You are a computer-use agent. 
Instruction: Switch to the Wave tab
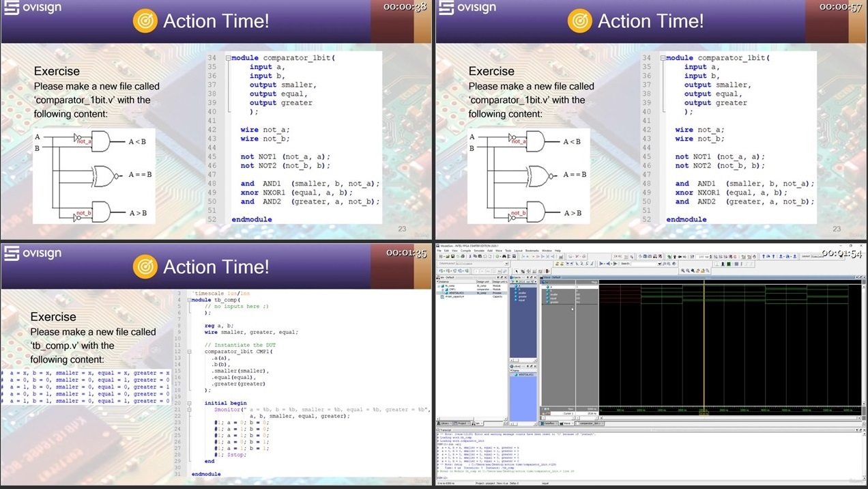click(x=566, y=423)
